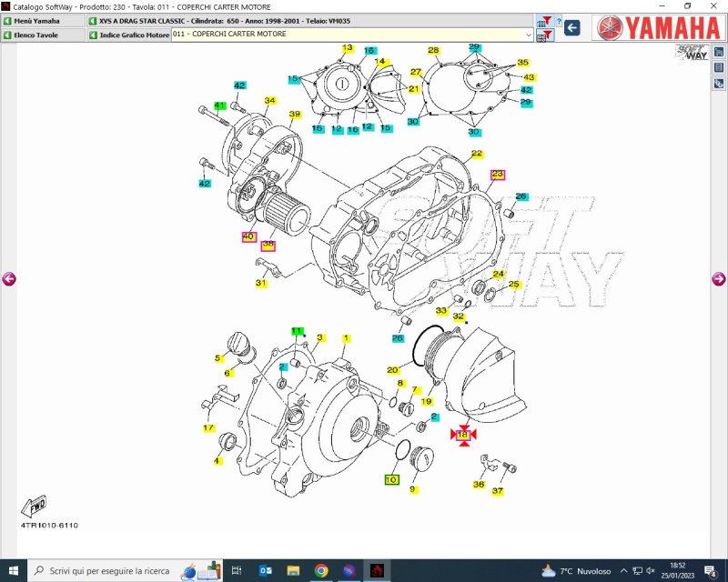Expand the table selection dropdown arrow
Screen dimensions: 728x582
tap(529, 35)
